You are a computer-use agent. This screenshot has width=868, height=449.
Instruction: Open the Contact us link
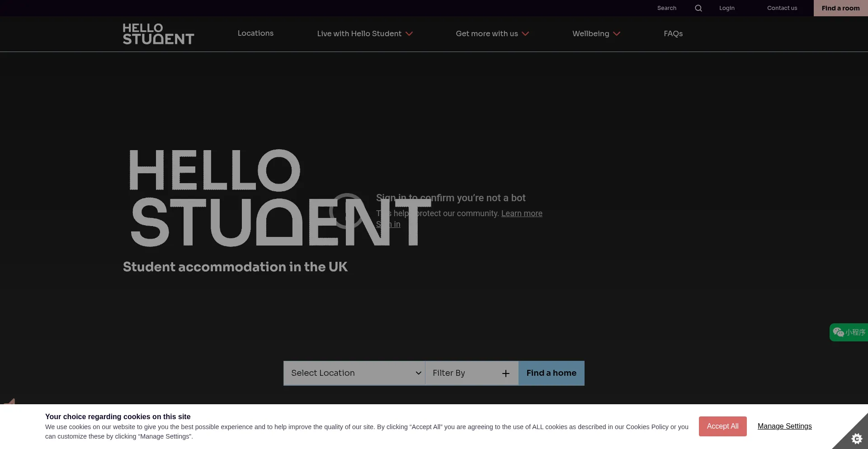point(782,8)
